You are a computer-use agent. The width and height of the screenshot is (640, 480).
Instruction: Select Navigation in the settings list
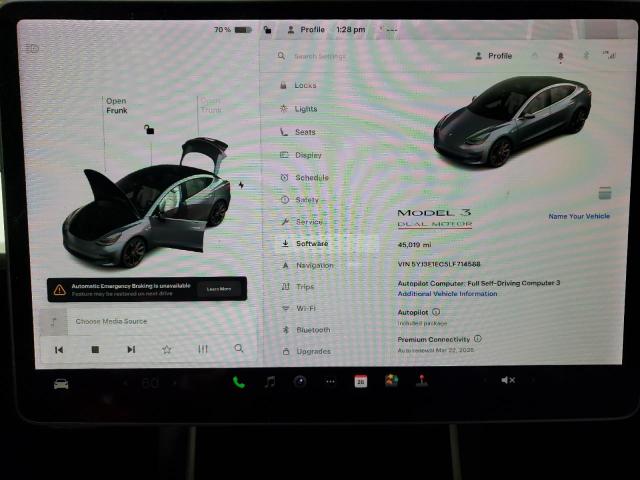click(308, 266)
